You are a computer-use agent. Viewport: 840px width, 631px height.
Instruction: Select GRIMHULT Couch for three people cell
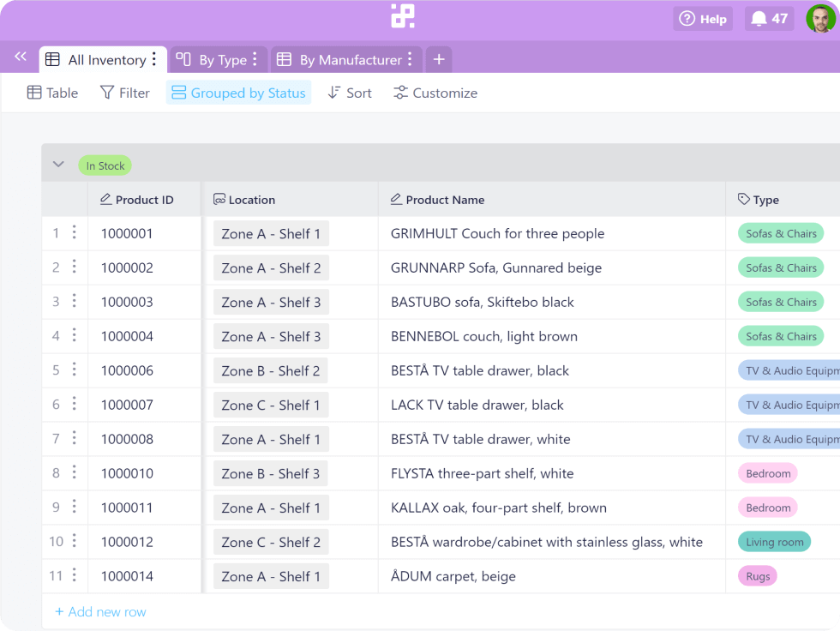point(552,233)
